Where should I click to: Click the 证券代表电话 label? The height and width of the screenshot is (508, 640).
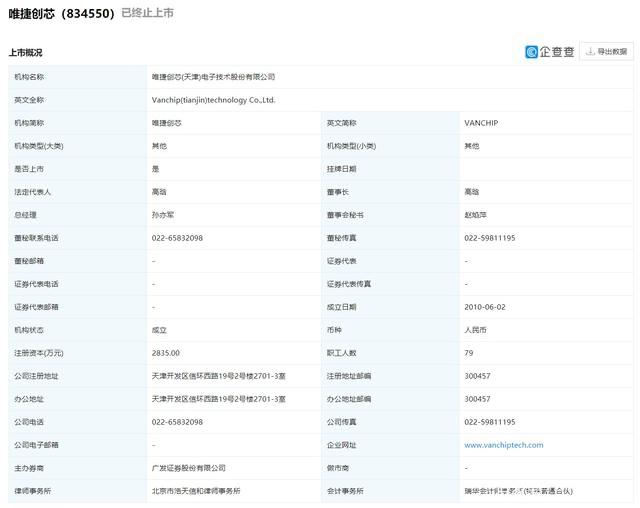tap(36, 284)
